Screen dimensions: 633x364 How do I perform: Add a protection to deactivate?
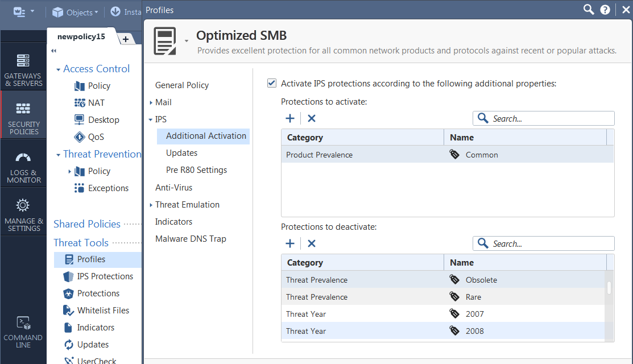pyautogui.click(x=290, y=243)
